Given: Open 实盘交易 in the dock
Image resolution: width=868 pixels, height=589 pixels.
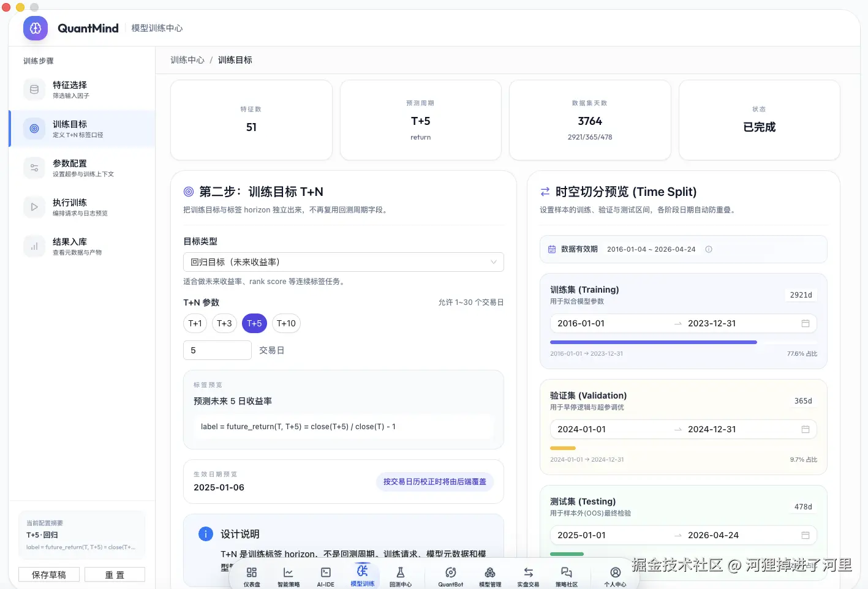Looking at the screenshot, I should click(528, 576).
